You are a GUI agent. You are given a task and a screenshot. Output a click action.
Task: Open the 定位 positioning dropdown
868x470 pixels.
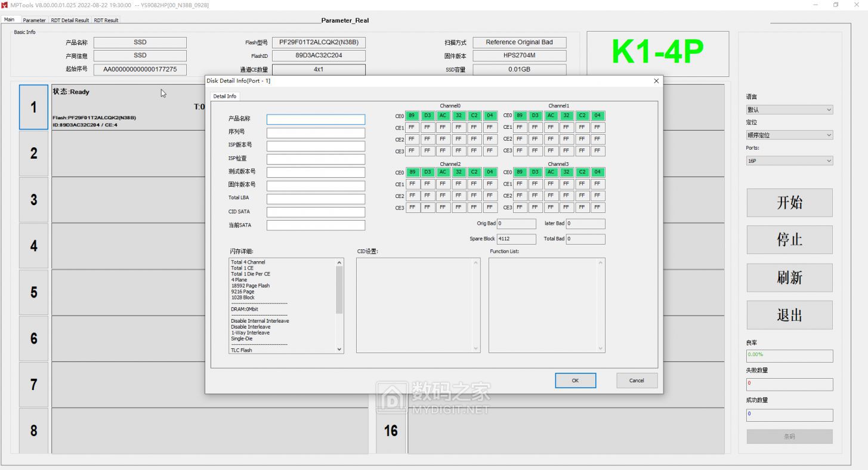[789, 135]
